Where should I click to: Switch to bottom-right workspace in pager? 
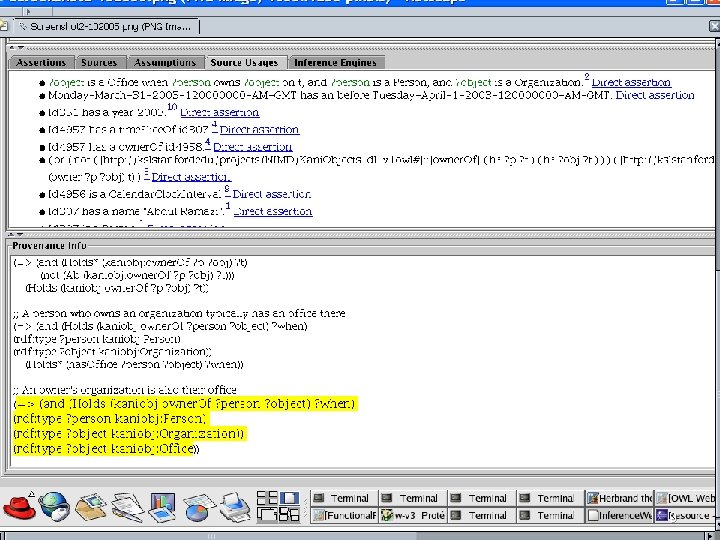pyautogui.click(x=289, y=514)
